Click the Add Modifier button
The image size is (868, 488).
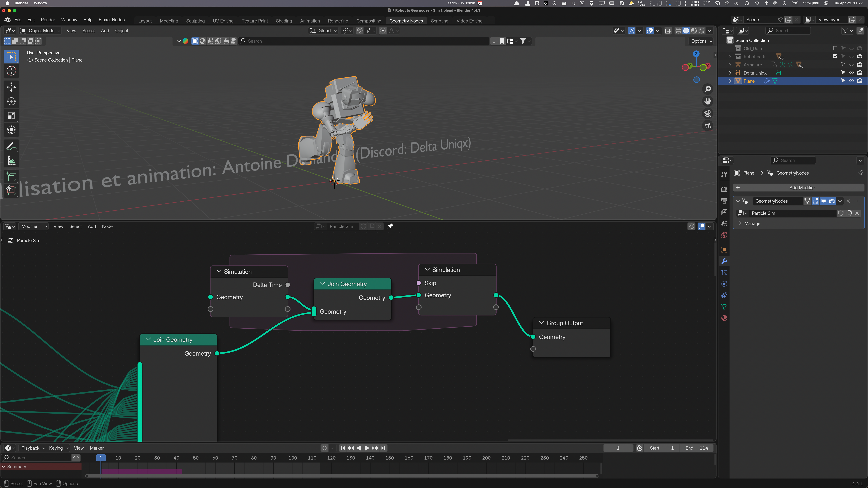click(x=798, y=188)
